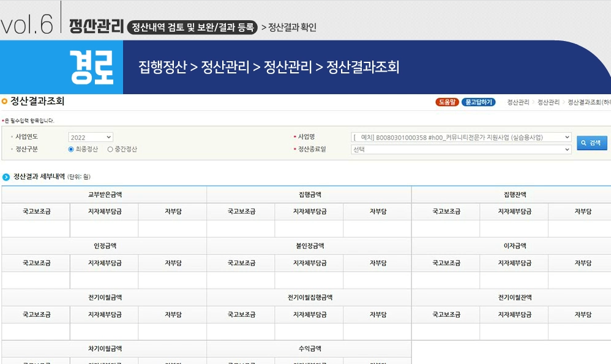Click the 묻고답하기 button

point(479,102)
